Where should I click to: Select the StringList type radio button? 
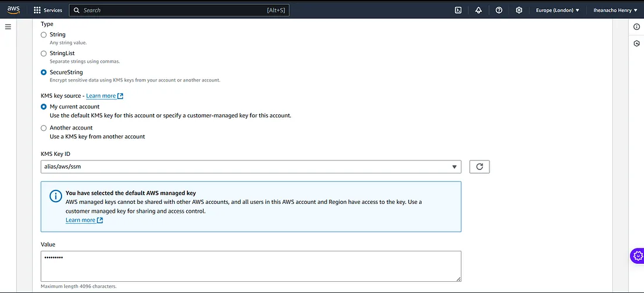coord(43,53)
